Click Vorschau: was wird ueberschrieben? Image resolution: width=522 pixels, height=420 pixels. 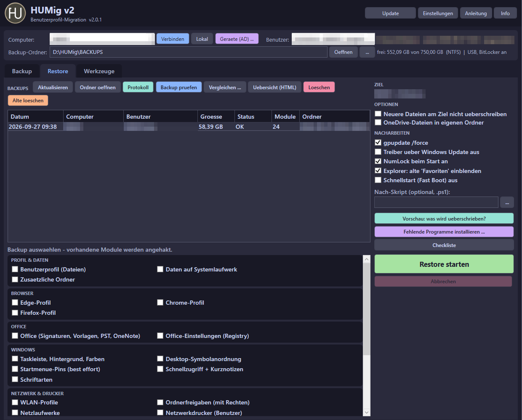click(x=444, y=218)
